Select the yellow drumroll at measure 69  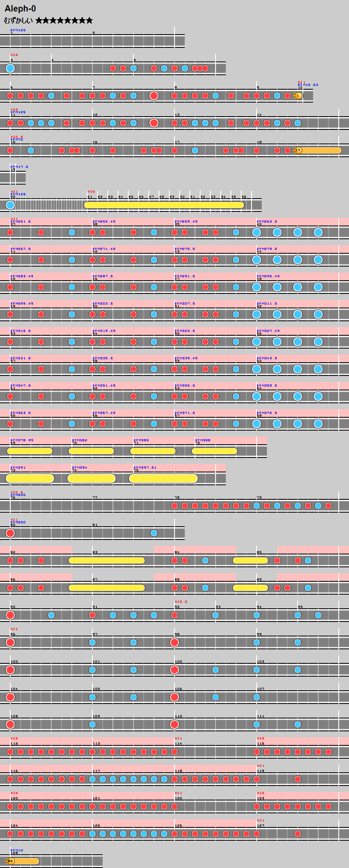click(x=30, y=451)
